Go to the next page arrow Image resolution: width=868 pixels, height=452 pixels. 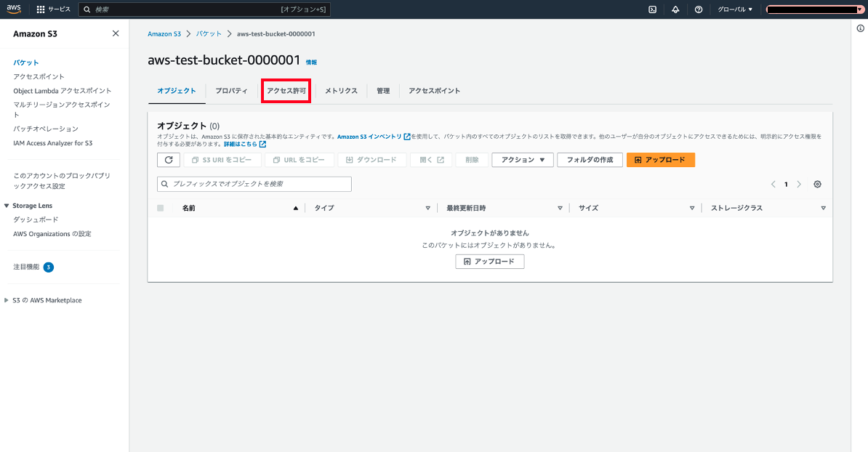tap(799, 185)
